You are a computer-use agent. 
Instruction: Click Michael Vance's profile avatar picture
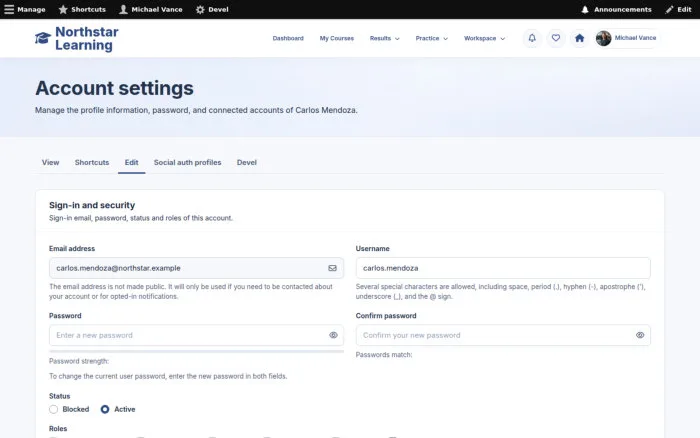click(x=604, y=38)
